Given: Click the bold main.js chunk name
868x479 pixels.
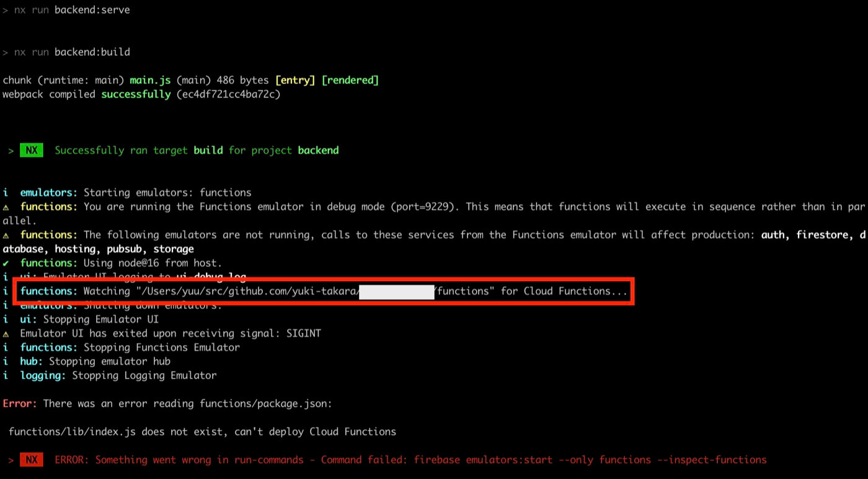Looking at the screenshot, I should point(149,79).
